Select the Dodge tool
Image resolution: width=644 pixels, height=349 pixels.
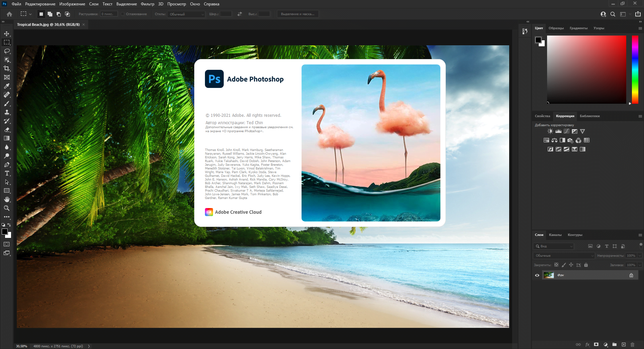coord(7,156)
